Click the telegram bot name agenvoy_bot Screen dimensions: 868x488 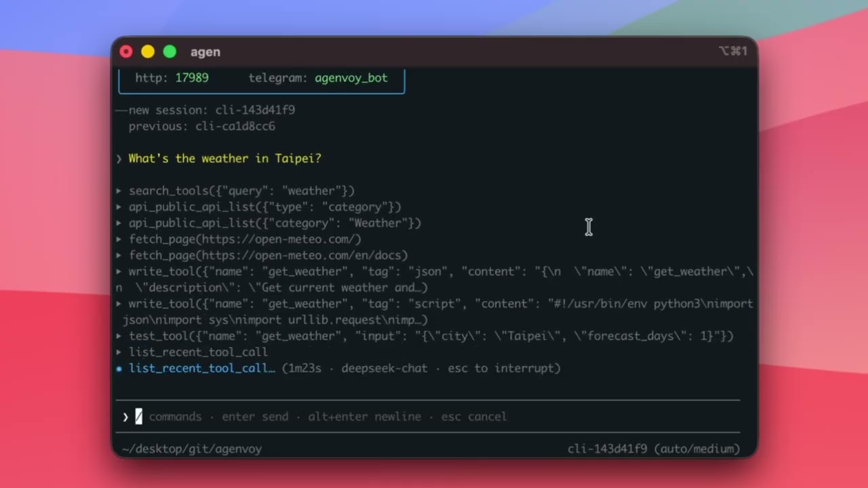pos(351,78)
